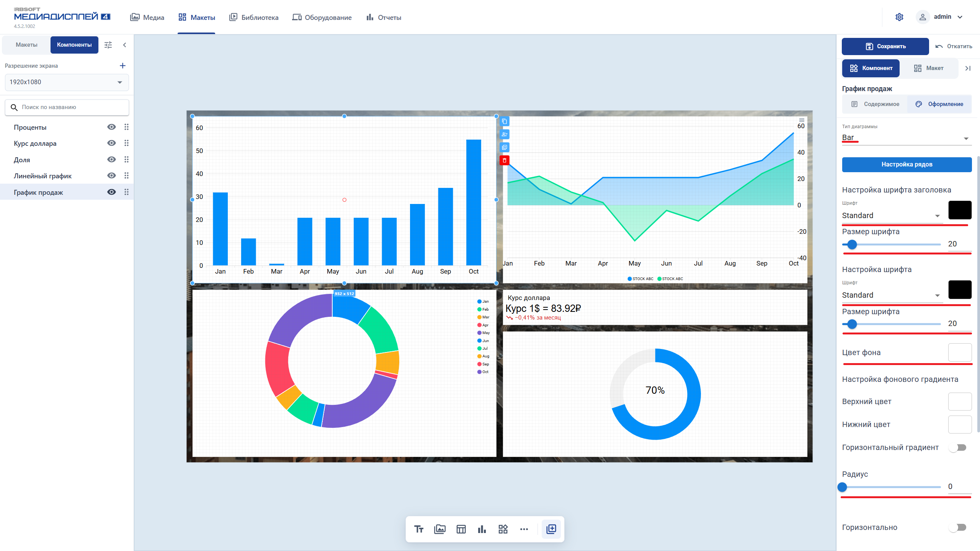Click the Радиус slider handle
Screen dimensions: 980x551
(842, 487)
